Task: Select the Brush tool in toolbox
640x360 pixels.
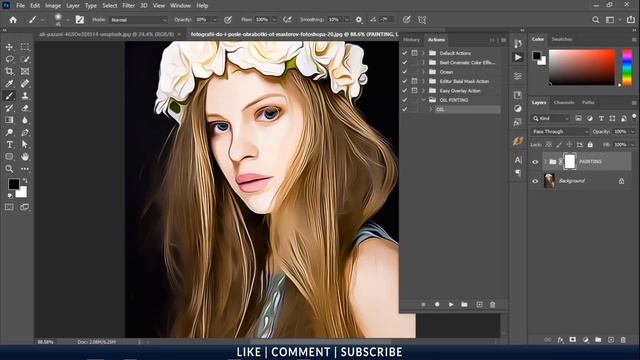Action: tap(9, 96)
